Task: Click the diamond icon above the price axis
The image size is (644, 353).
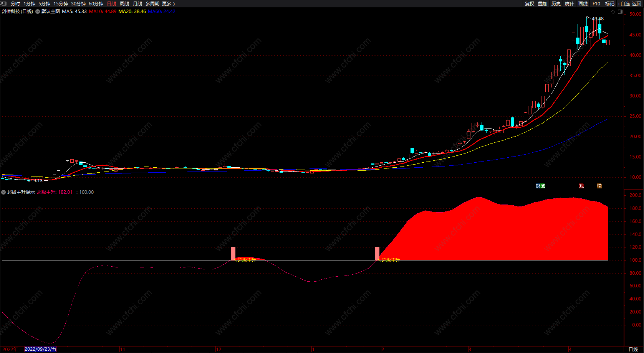Action: pos(613,12)
